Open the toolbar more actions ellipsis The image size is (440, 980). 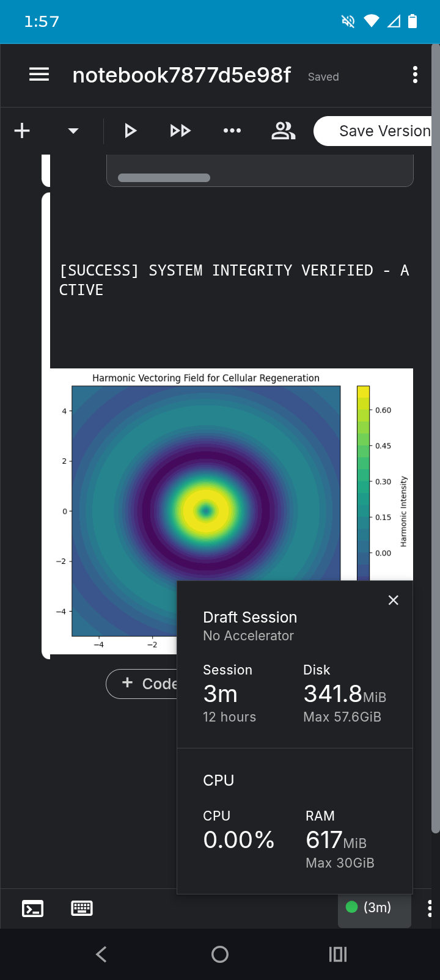pos(232,131)
